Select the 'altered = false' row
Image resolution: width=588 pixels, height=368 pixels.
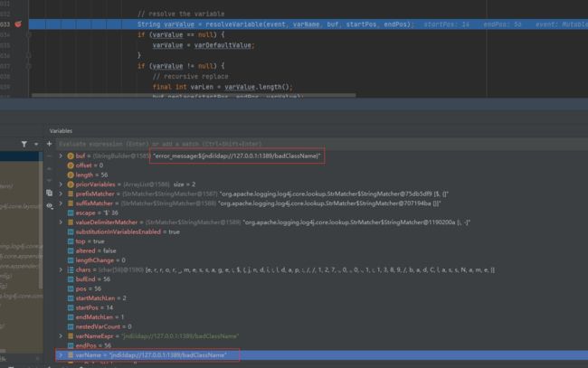[322, 250]
